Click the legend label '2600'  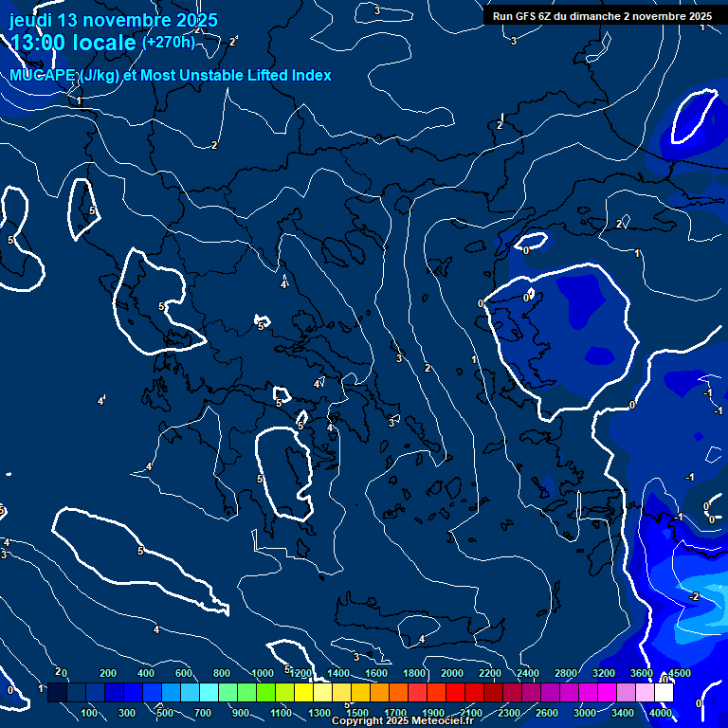coord(547,713)
